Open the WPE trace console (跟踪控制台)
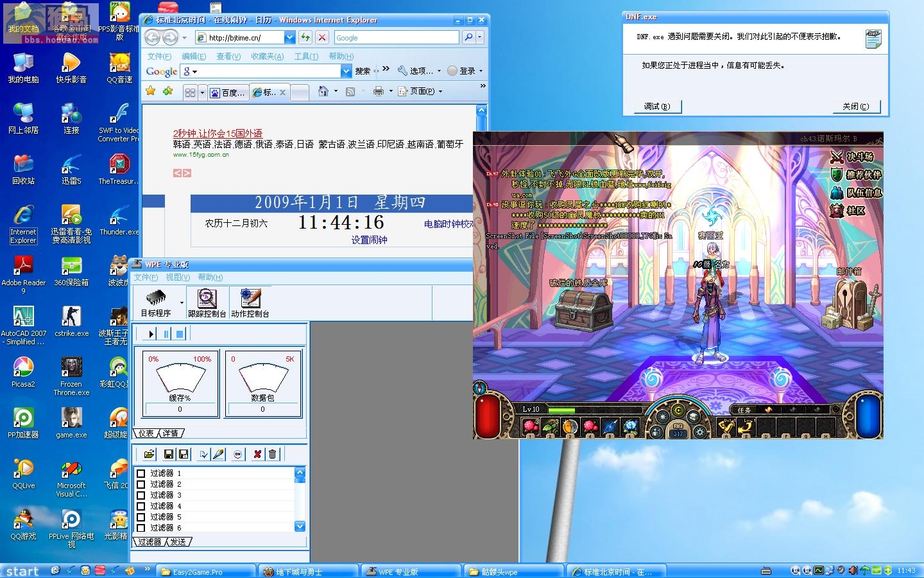This screenshot has width=924, height=578. [207, 302]
